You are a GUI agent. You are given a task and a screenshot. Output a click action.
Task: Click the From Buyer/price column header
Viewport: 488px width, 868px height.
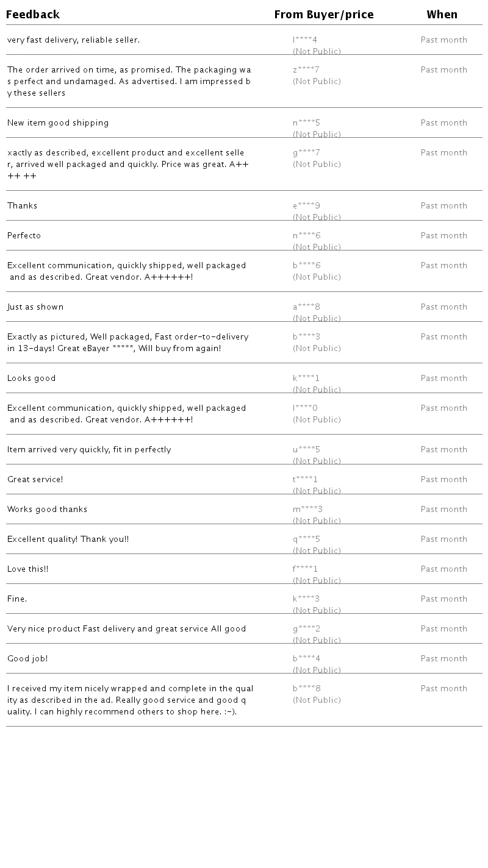pos(324,15)
